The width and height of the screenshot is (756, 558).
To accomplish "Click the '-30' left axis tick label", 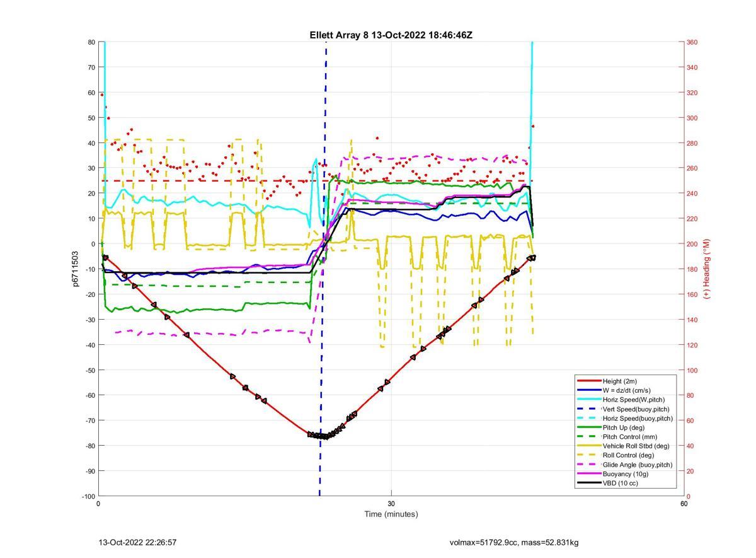I will (90, 320).
